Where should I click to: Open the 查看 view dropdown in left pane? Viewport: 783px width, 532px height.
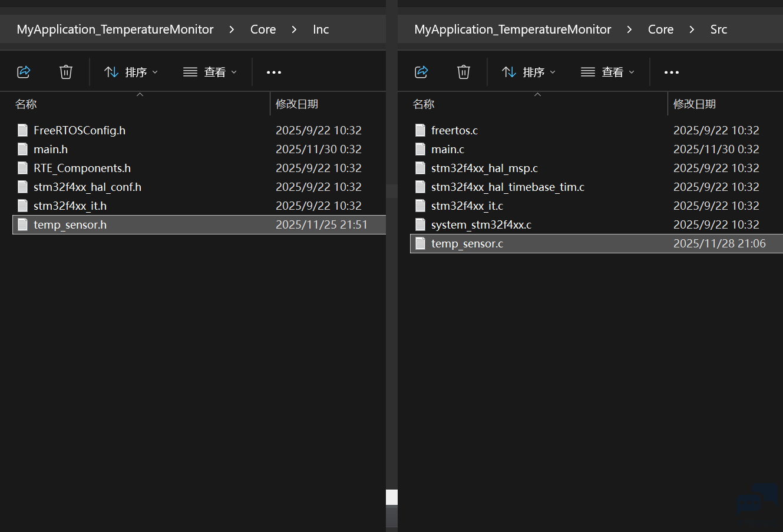point(210,72)
